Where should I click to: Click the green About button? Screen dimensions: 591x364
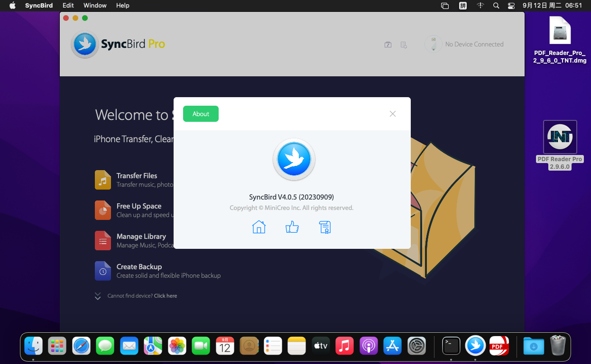click(x=201, y=114)
